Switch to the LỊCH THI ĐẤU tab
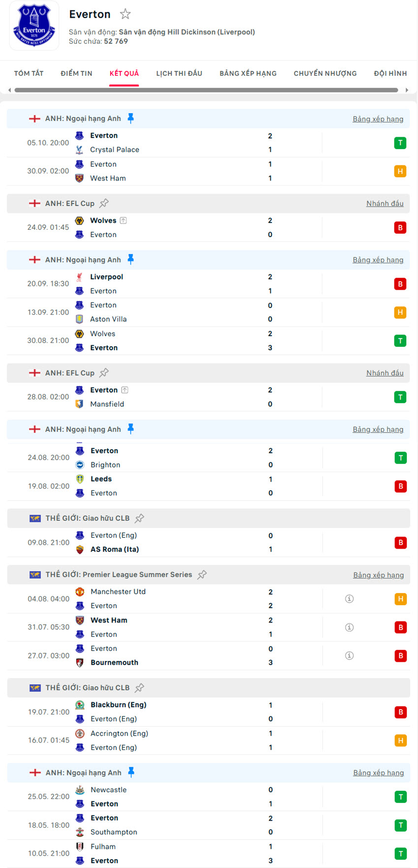This screenshot has height=868, width=418. pyautogui.click(x=179, y=73)
